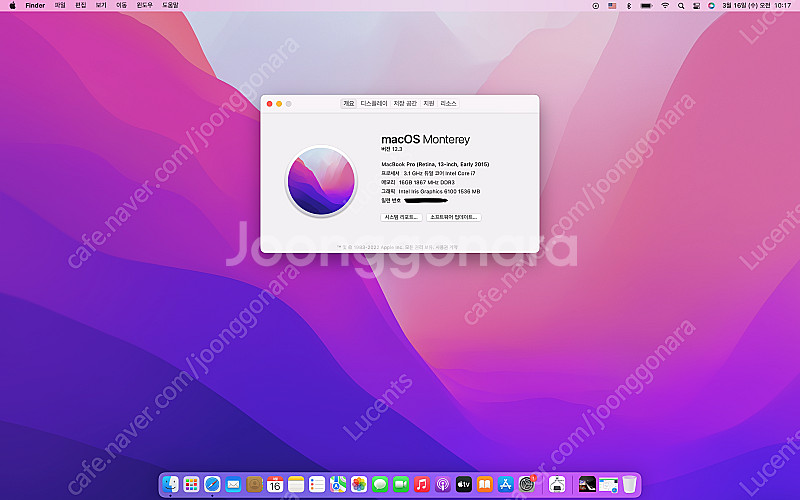Open the Photos app icon
The image size is (800, 500).
(359, 484)
